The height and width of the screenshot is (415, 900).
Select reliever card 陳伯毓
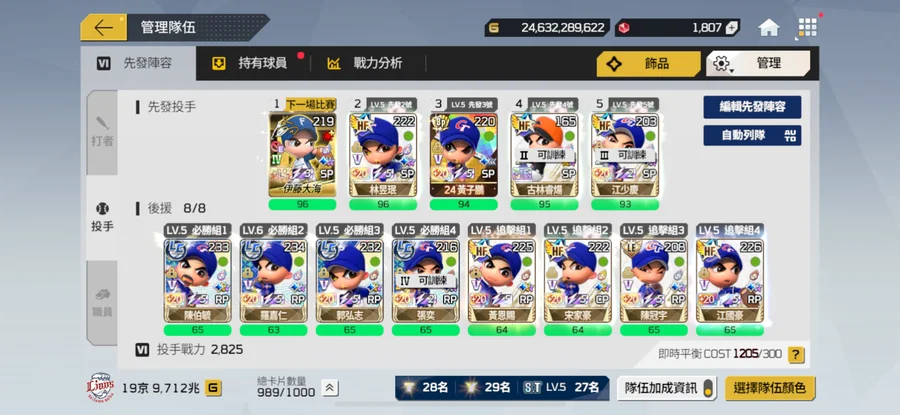(x=197, y=280)
